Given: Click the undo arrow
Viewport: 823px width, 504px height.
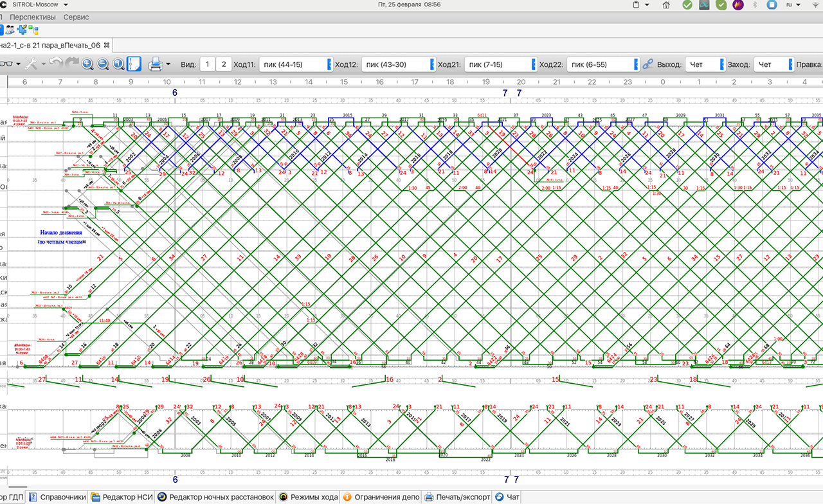Looking at the screenshot, I should point(56,64).
